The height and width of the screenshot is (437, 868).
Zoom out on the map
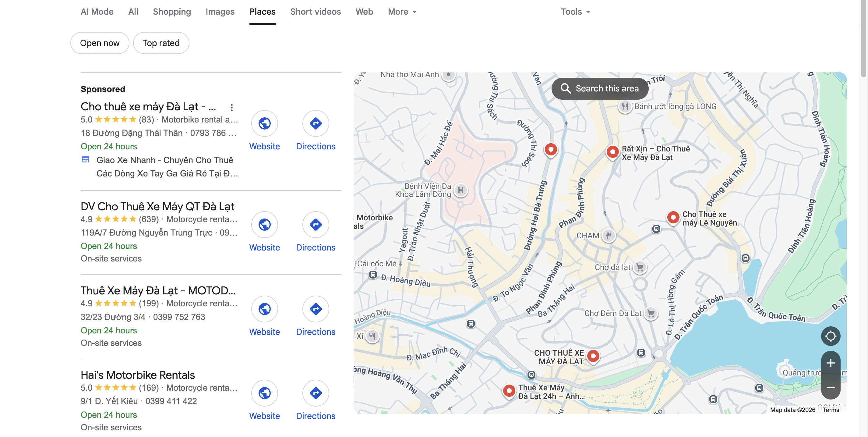point(830,387)
